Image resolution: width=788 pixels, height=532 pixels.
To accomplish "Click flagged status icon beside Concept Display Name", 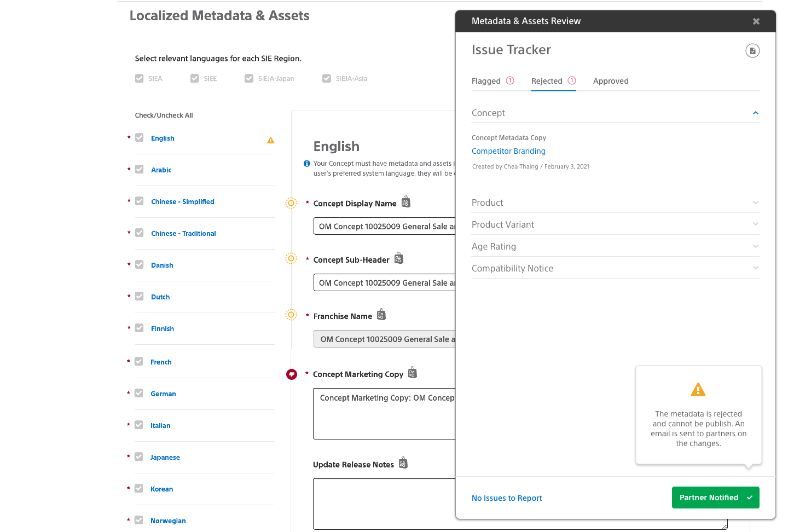I will 291,203.
